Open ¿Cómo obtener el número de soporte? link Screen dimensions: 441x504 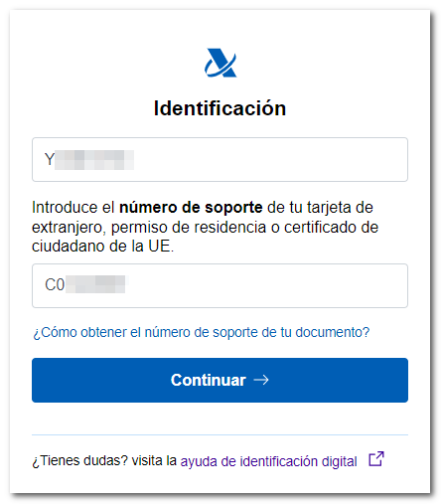point(201,332)
